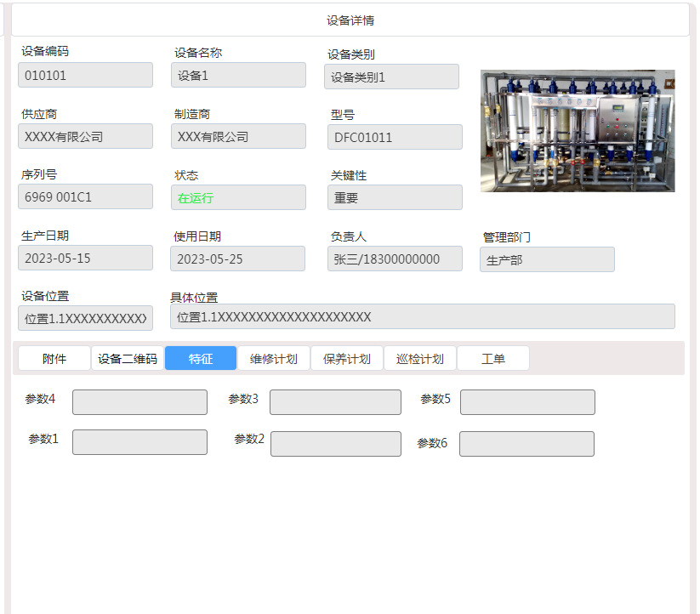Click the 序列号 field 6969 001C1
Screen dimensions: 700x614
tap(85, 196)
